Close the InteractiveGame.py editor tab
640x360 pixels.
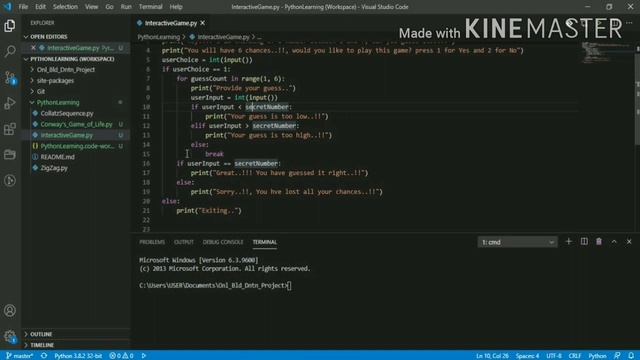click(202, 23)
